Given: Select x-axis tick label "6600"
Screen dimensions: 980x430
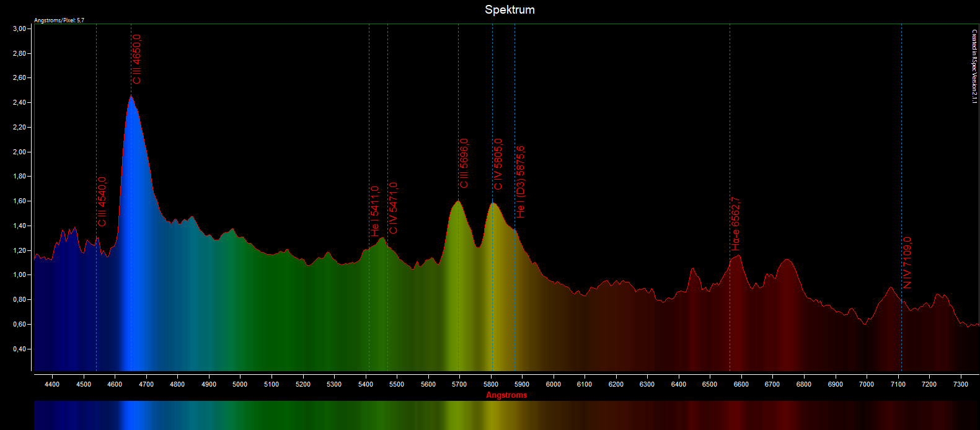Looking at the screenshot, I should point(741,384).
